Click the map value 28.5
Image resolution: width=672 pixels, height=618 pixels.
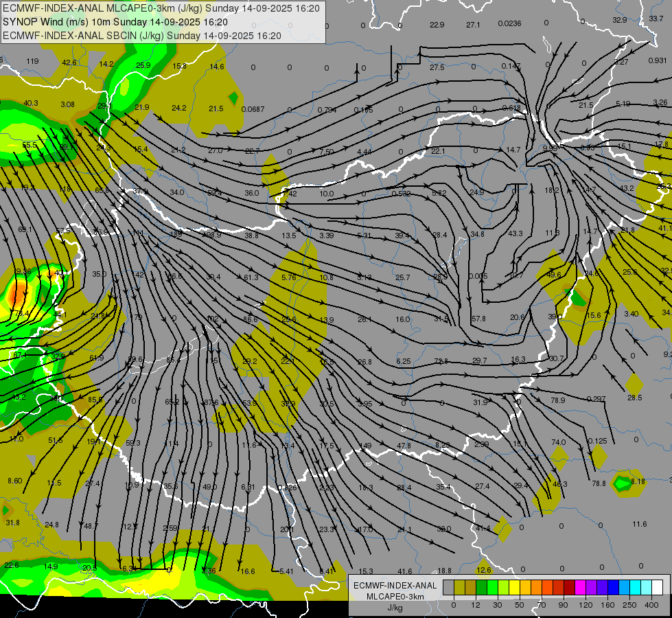(x=635, y=398)
